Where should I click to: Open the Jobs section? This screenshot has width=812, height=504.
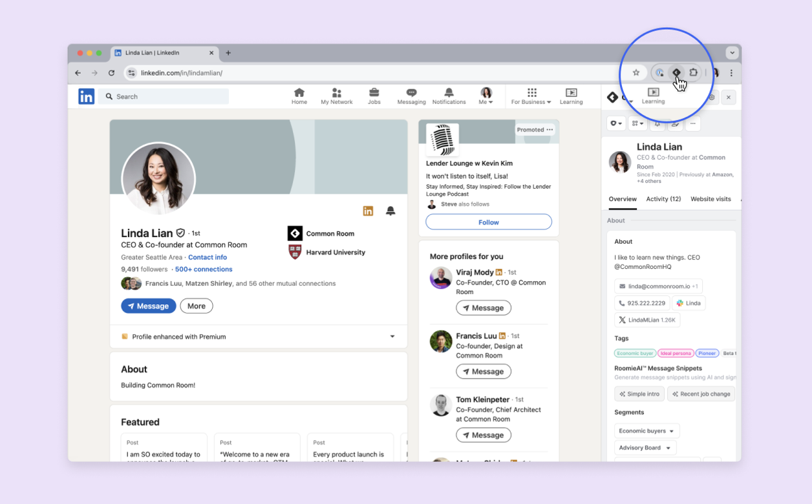tap(374, 96)
